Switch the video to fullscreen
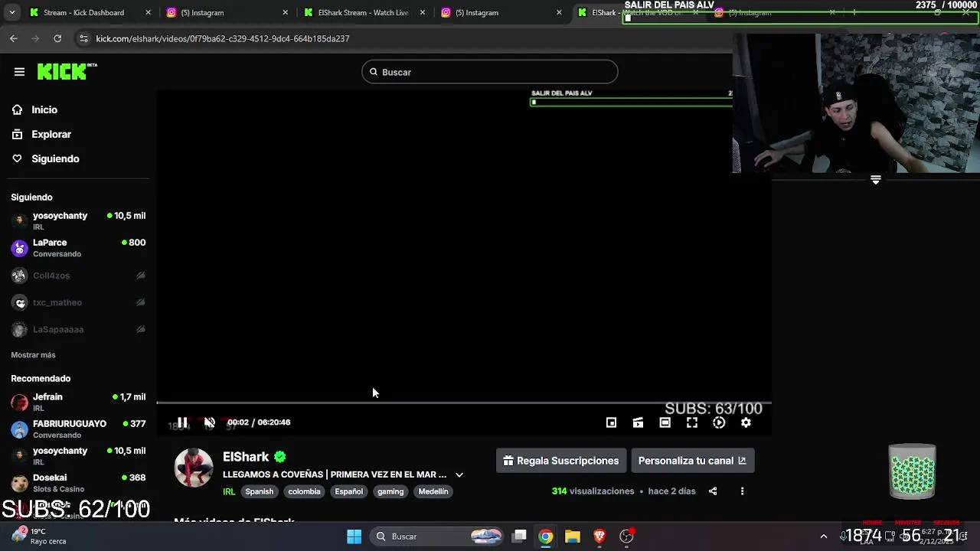Viewport: 980px width, 551px height. coord(691,422)
